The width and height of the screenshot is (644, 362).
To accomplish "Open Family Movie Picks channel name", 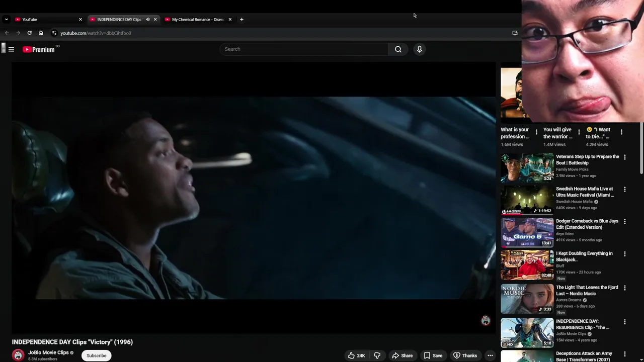I will [x=572, y=169].
